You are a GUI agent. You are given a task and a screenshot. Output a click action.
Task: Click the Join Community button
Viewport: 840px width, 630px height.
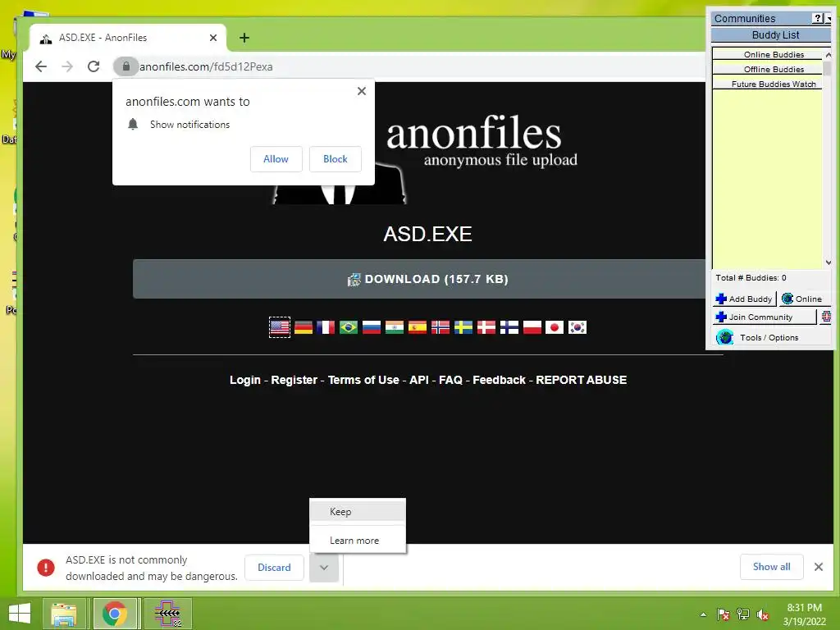click(x=765, y=317)
